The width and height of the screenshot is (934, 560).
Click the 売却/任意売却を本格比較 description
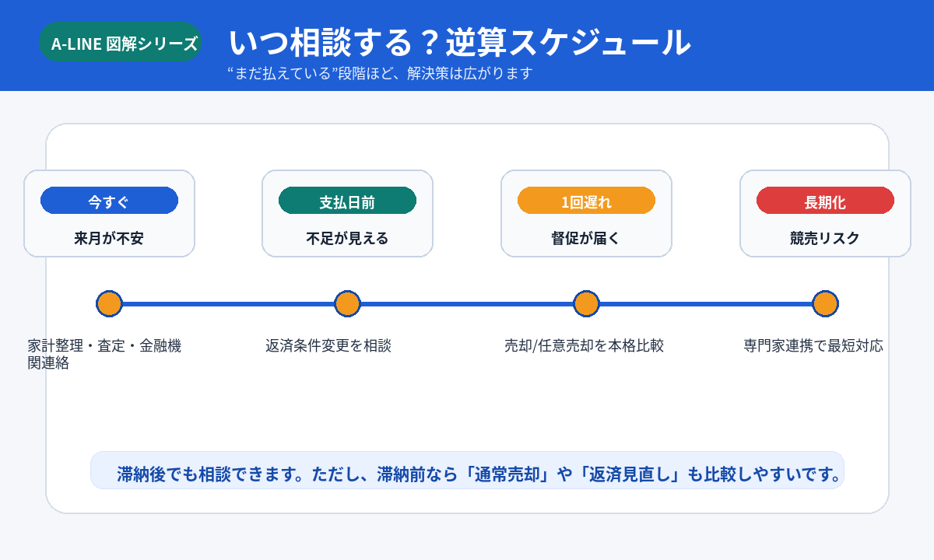[584, 346]
